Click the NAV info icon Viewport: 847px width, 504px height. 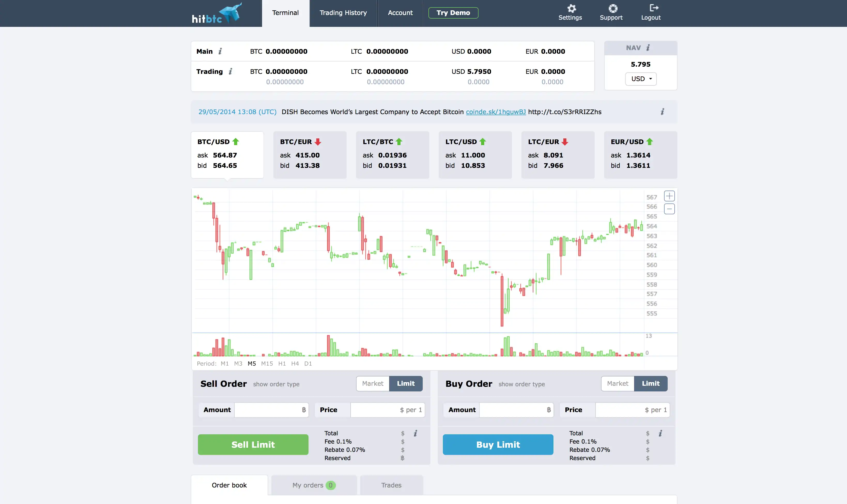coord(648,48)
